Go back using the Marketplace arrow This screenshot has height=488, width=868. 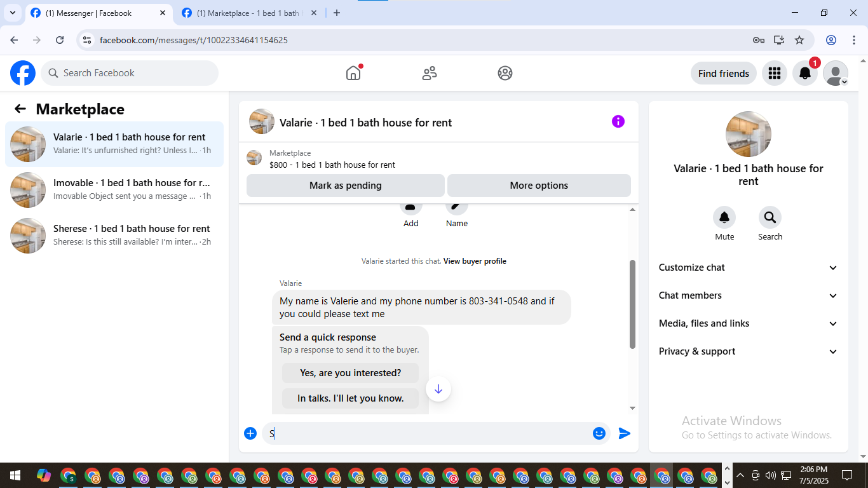[x=20, y=109]
